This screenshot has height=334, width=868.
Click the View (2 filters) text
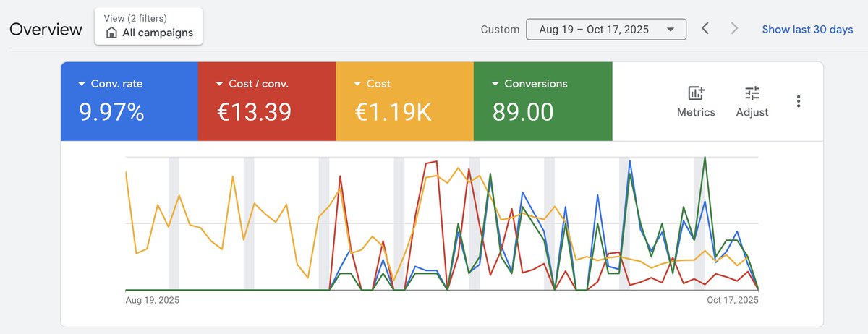coord(135,19)
